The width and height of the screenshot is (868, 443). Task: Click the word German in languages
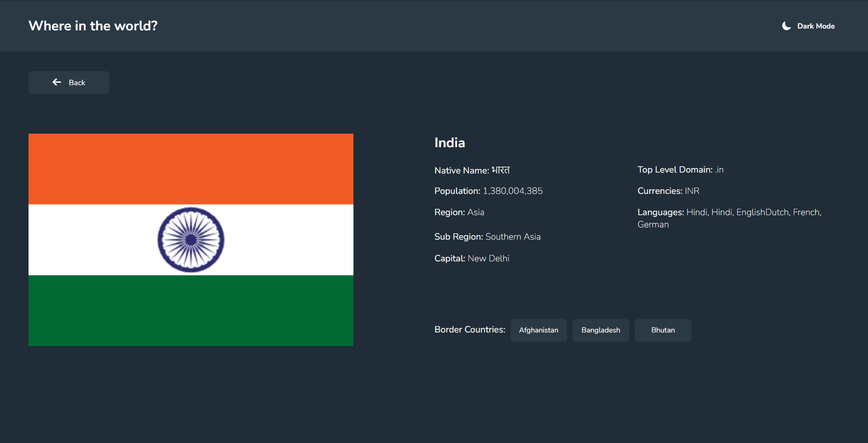(x=653, y=225)
